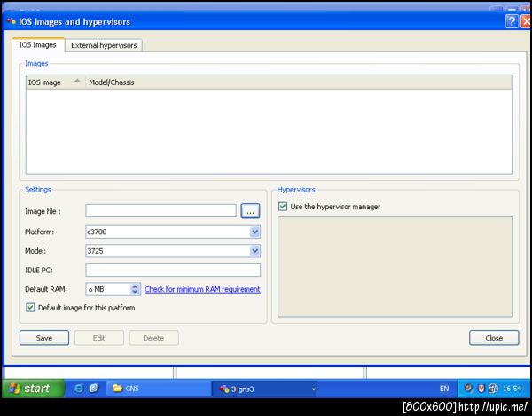Switch to the External hypervisors tab
Screen dimensions: 532x416
coord(104,45)
